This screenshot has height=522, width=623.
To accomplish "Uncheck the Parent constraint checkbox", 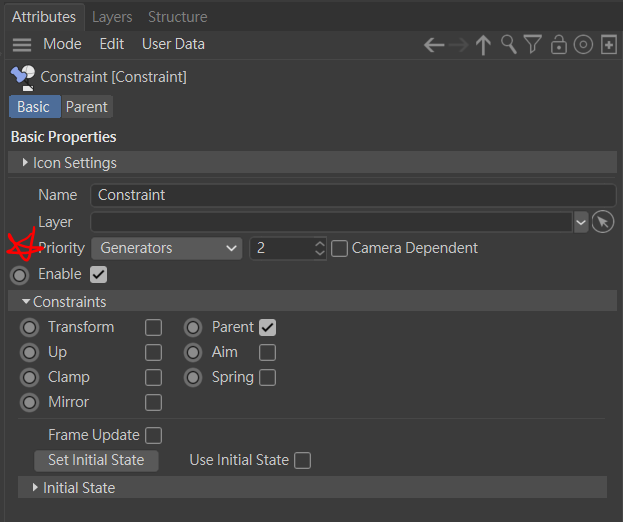I will coord(267,327).
